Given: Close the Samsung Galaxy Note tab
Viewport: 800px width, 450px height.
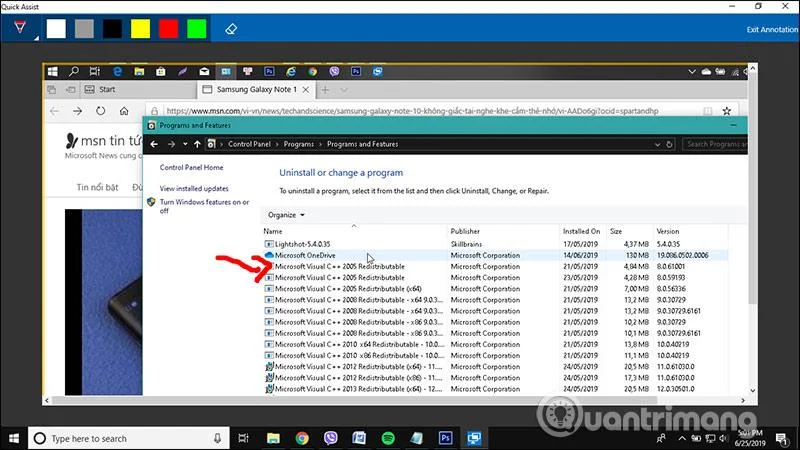Looking at the screenshot, I should point(306,90).
